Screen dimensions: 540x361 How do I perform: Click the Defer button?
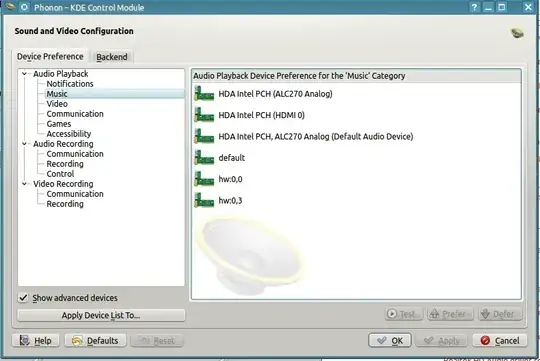click(500, 314)
